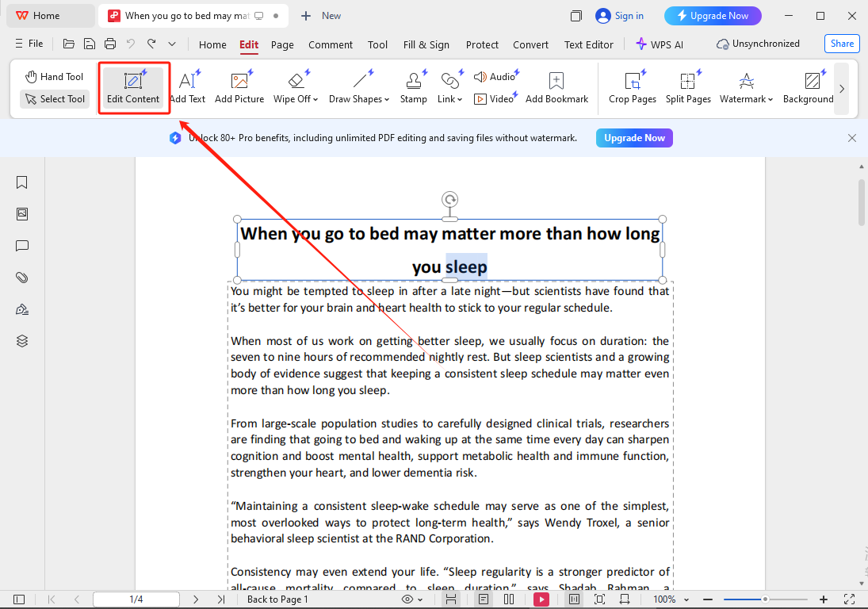Show the Layers sidebar panel

(22, 341)
